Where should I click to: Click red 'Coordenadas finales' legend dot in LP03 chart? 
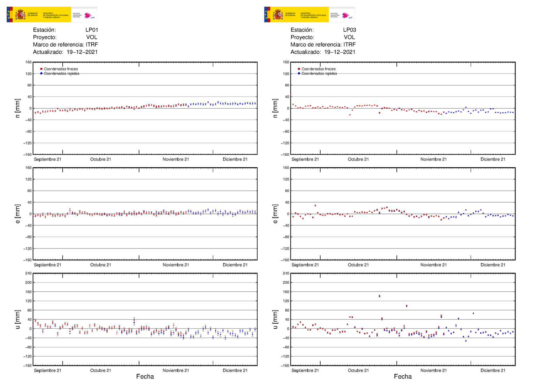299,69
